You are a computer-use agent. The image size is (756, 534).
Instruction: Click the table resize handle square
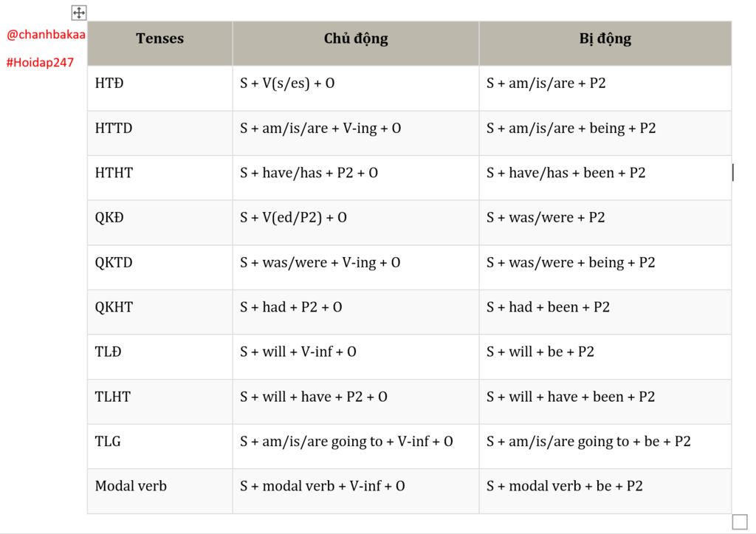740,522
